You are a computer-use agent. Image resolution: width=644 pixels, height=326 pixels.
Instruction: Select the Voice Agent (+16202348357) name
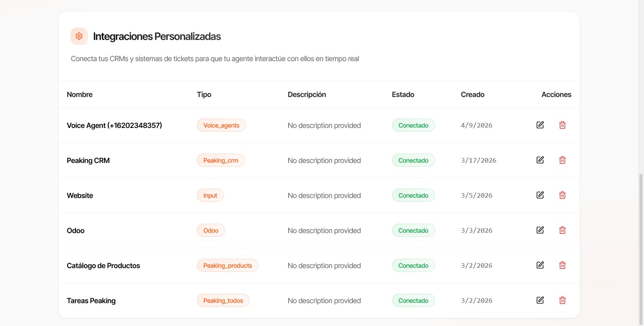tap(115, 126)
